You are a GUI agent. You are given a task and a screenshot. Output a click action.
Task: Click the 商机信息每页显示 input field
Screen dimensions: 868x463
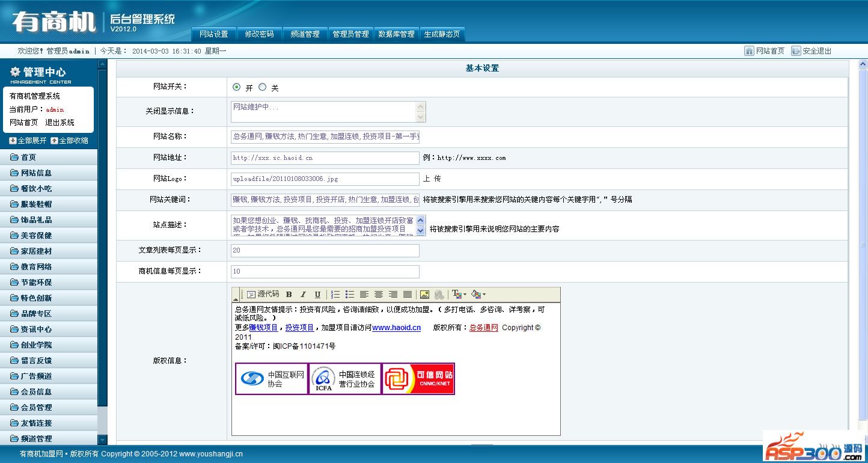coord(325,271)
